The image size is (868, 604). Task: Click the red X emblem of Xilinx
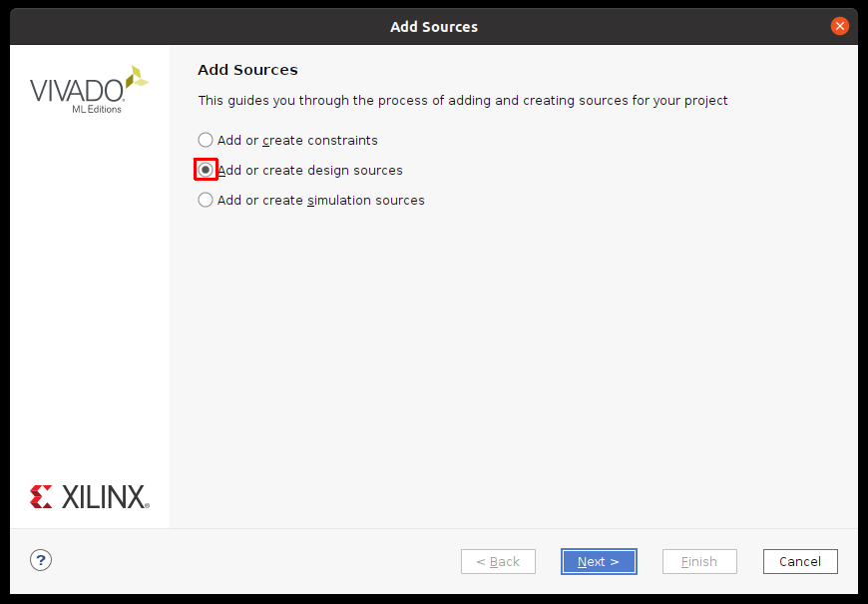click(x=41, y=496)
